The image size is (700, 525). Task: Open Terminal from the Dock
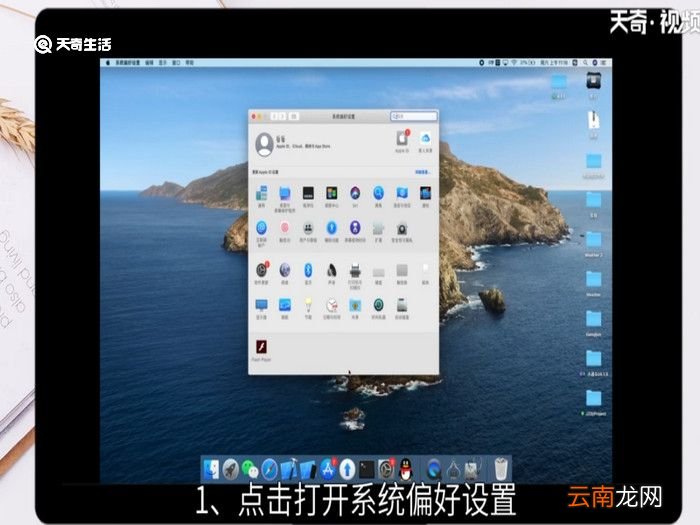(367, 469)
